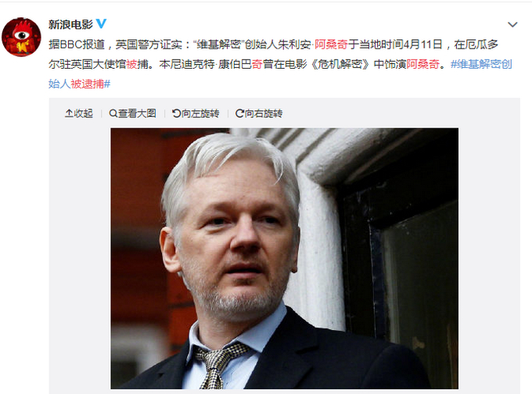The image size is (532, 394).
Task: Click the blue verified V badge
Action: pyautogui.click(x=101, y=23)
